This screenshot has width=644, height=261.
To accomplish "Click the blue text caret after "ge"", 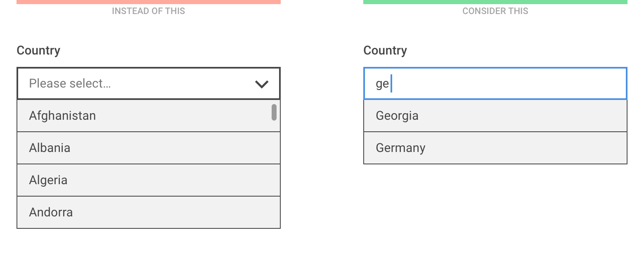I will tap(391, 84).
